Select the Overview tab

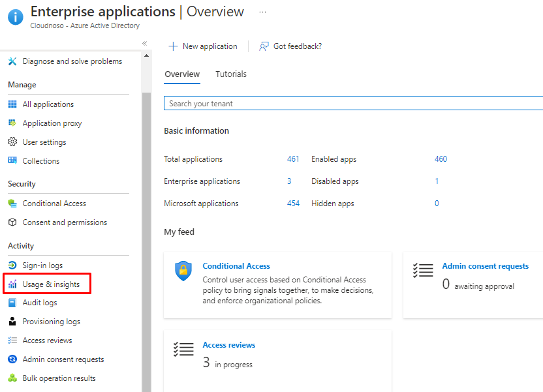click(x=182, y=74)
